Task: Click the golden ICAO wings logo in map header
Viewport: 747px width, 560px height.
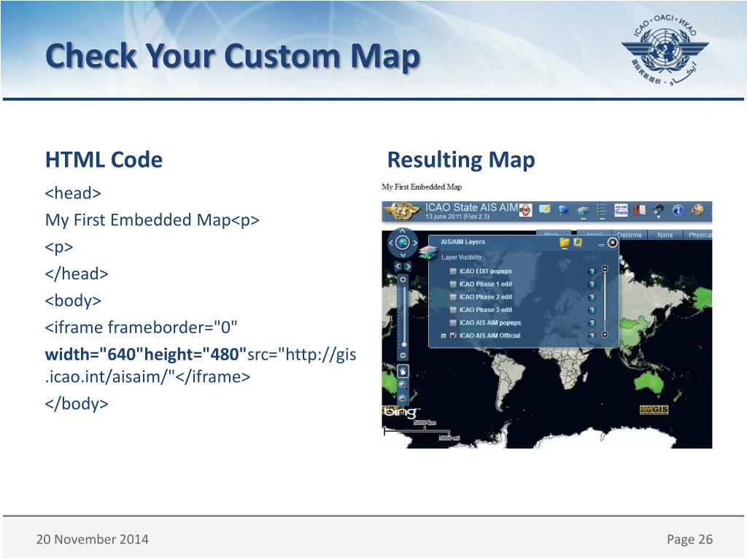Action: click(403, 211)
